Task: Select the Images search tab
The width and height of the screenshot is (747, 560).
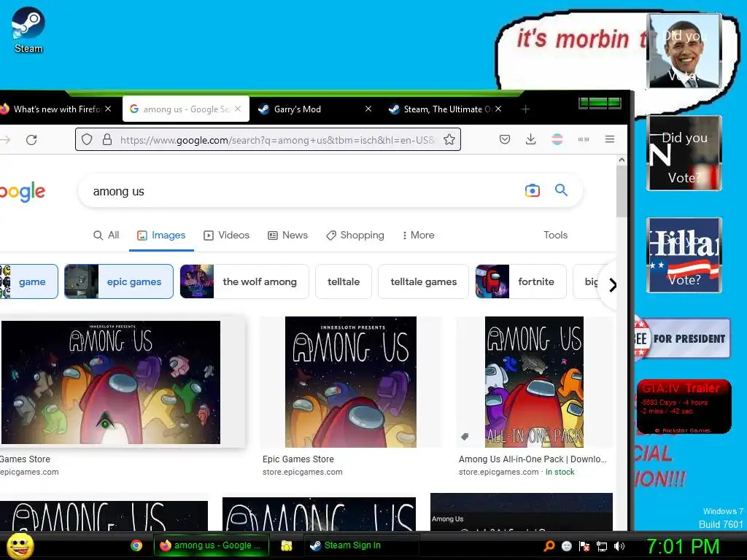Action: [161, 236]
